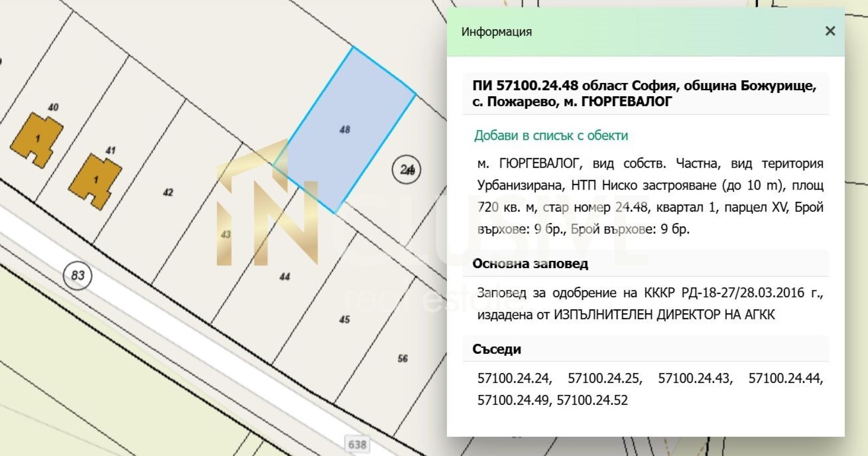Click neighbor parcel 57100.24.52
Screen dimensions: 868x456
click(592, 400)
